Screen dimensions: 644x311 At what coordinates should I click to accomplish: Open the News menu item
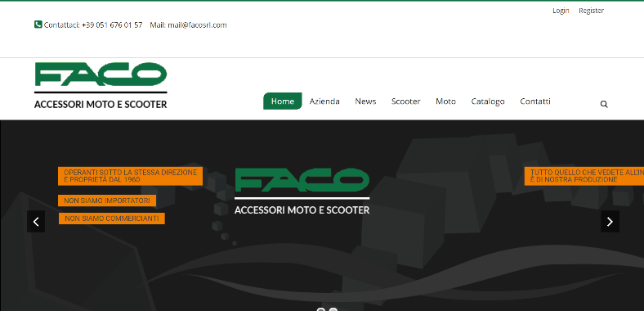coord(365,101)
